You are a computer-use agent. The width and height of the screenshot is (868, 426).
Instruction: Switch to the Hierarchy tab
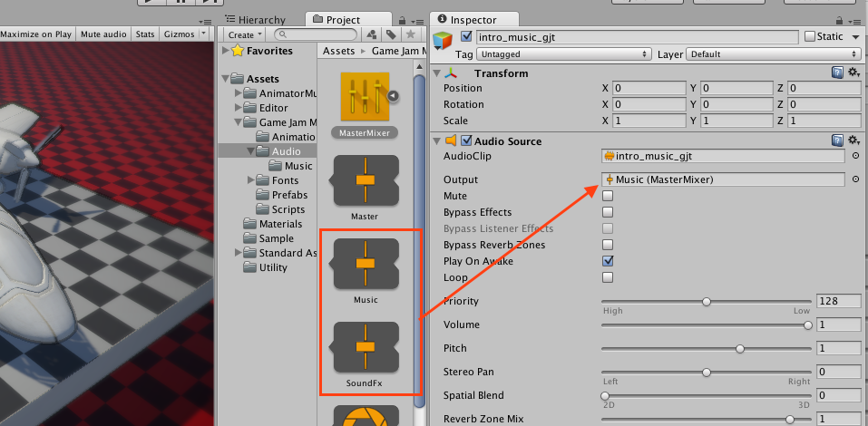[256, 20]
